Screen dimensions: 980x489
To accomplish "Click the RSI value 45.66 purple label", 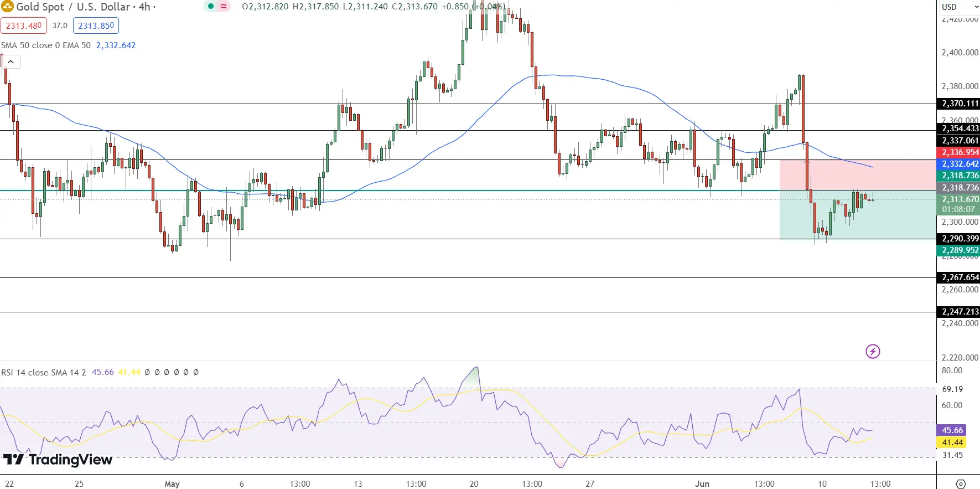I will 952,430.
